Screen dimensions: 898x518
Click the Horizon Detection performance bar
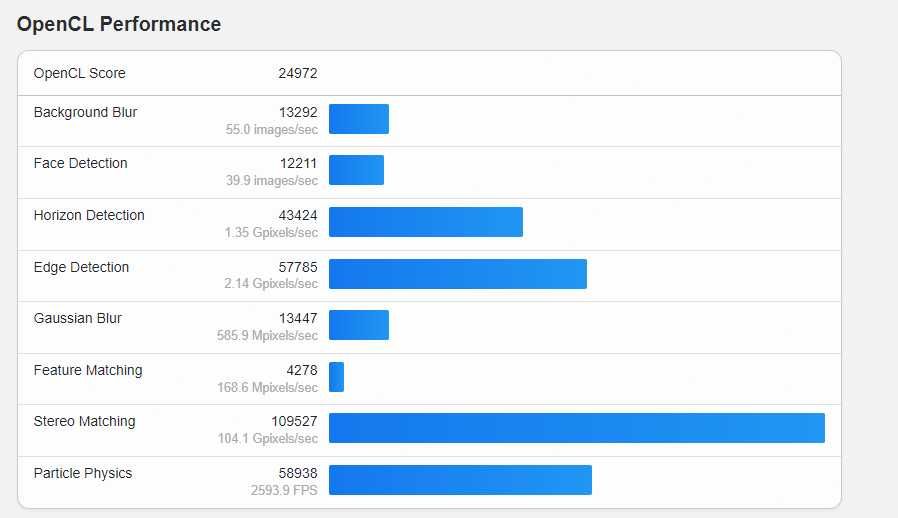click(425, 222)
